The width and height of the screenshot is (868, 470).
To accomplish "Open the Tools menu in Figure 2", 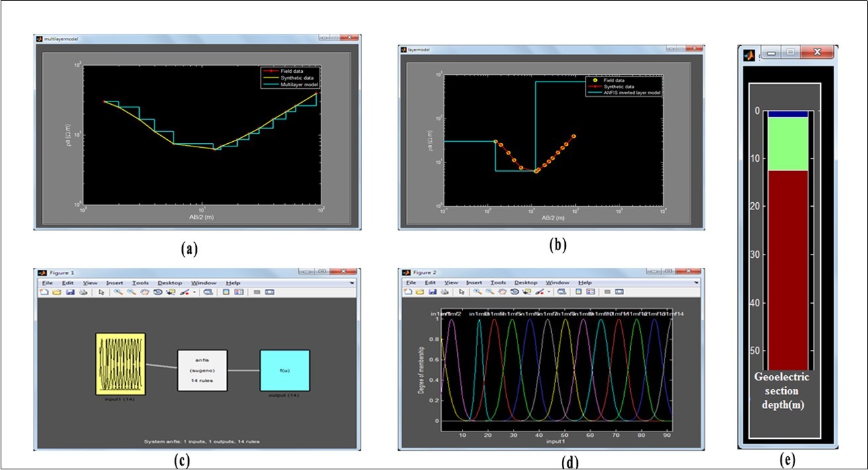I will (x=499, y=283).
